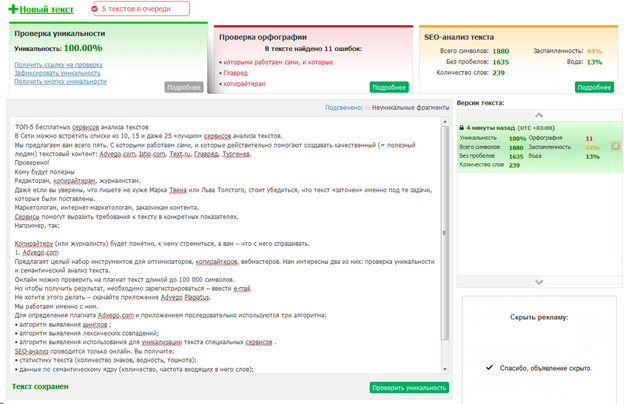Click the 'Текст сохранен' status message
This screenshot has height=404, width=624.
pyautogui.click(x=40, y=386)
